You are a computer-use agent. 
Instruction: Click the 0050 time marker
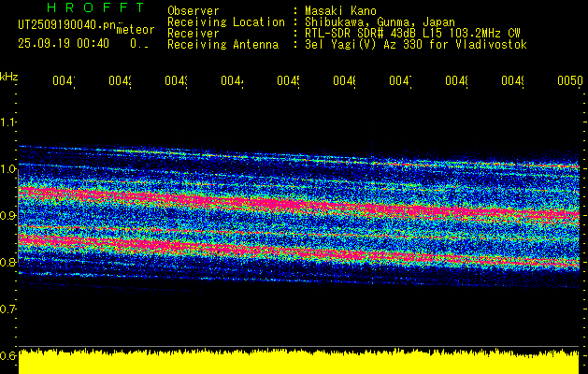[569, 81]
